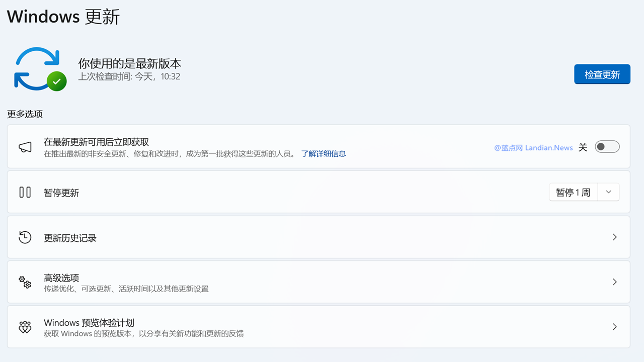Click the 上次检查时间: 今天，10:32 text
The image size is (644, 362).
pos(129,76)
